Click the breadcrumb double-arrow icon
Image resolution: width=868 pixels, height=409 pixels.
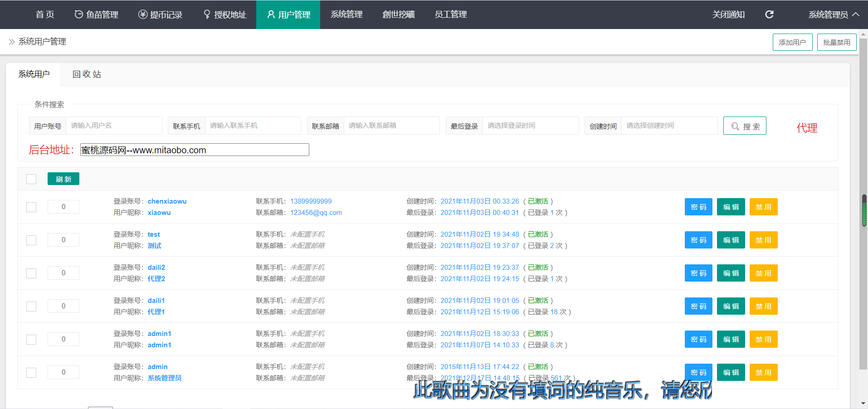click(x=12, y=42)
